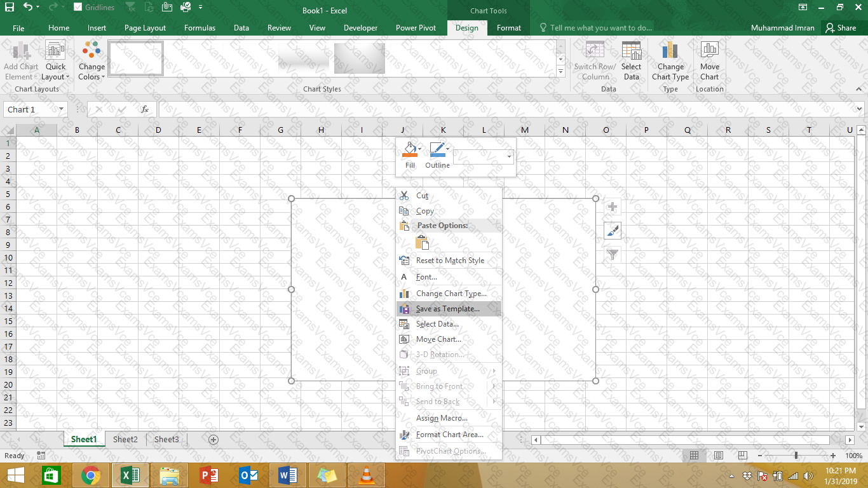Expand the formula bar with chevron

point(859,109)
